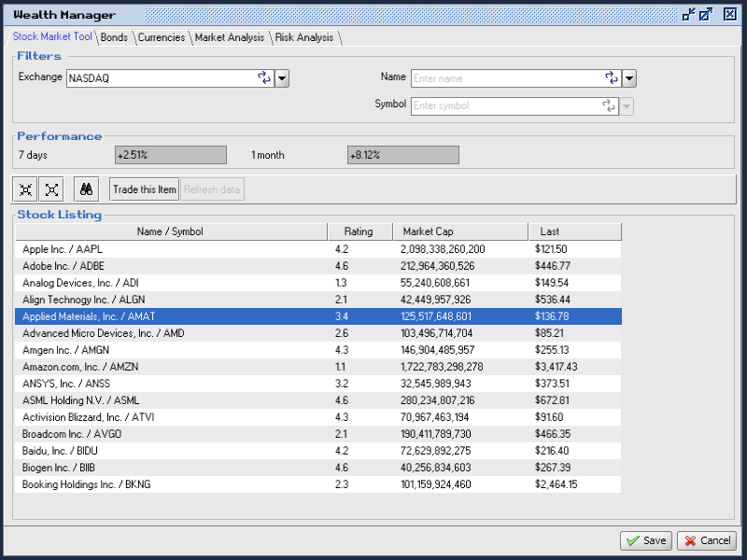Click the 2.6 rating for AMD
The width and height of the screenshot is (747, 560).
(342, 333)
